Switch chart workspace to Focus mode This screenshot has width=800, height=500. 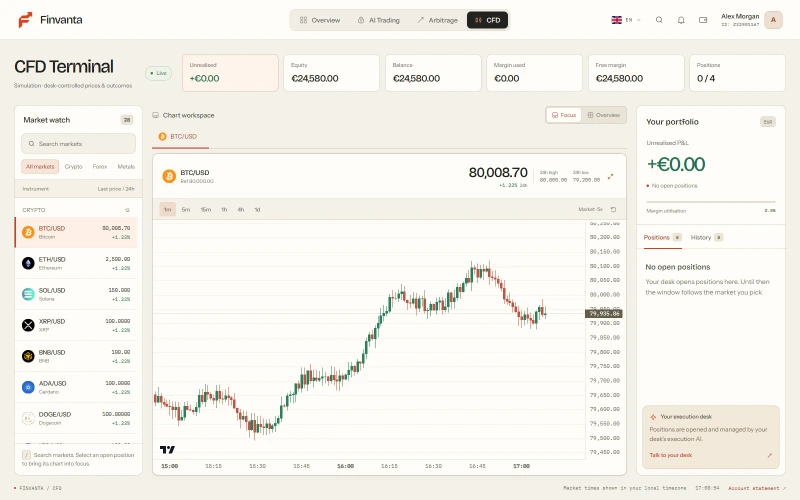pyautogui.click(x=564, y=115)
